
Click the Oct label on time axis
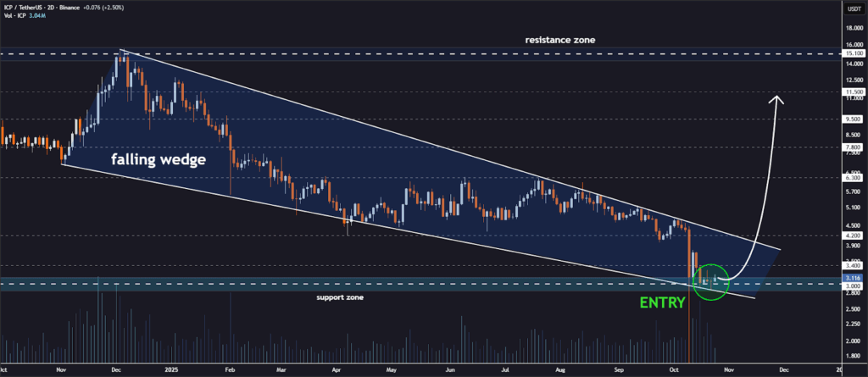coord(675,370)
